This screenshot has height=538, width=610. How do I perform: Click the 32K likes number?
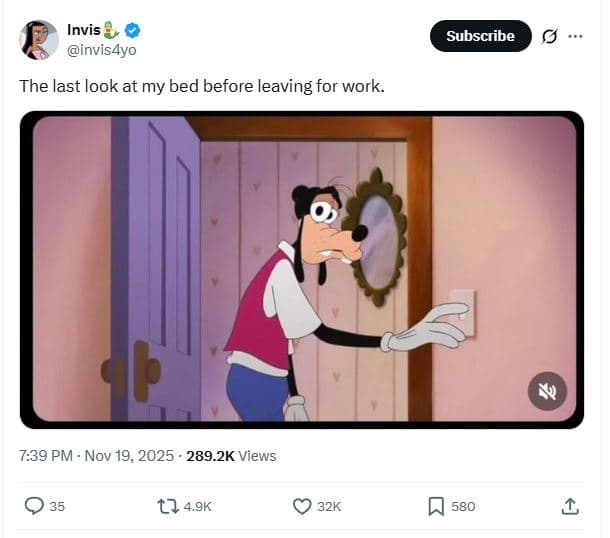click(329, 506)
